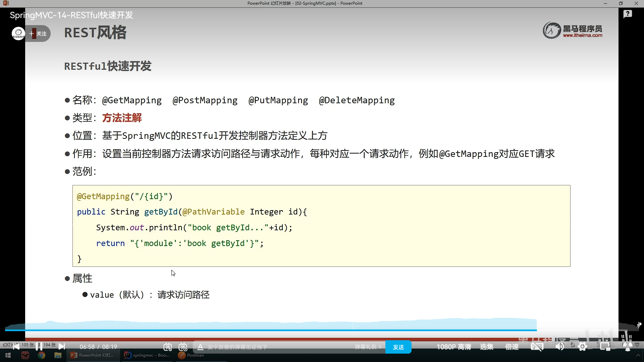Open the player settings gear

pos(583,347)
